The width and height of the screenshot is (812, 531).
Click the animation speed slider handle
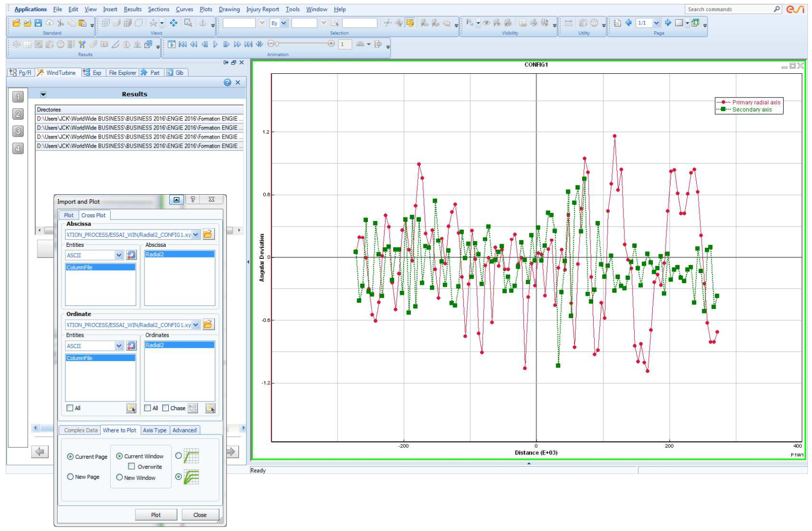tap(276, 44)
